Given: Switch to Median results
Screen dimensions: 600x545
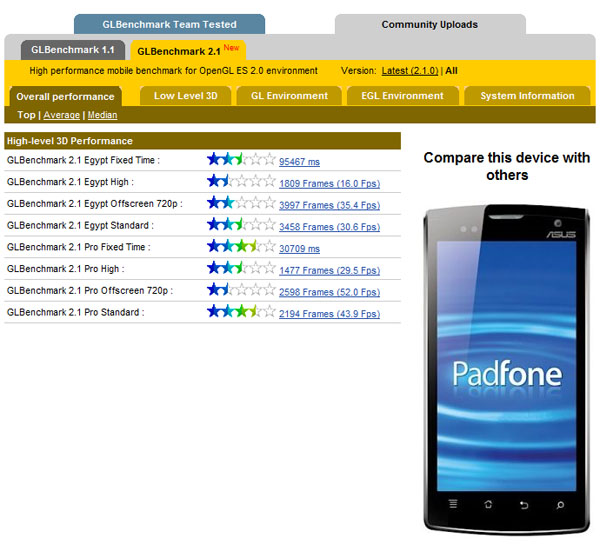Looking at the screenshot, I should tap(103, 115).
